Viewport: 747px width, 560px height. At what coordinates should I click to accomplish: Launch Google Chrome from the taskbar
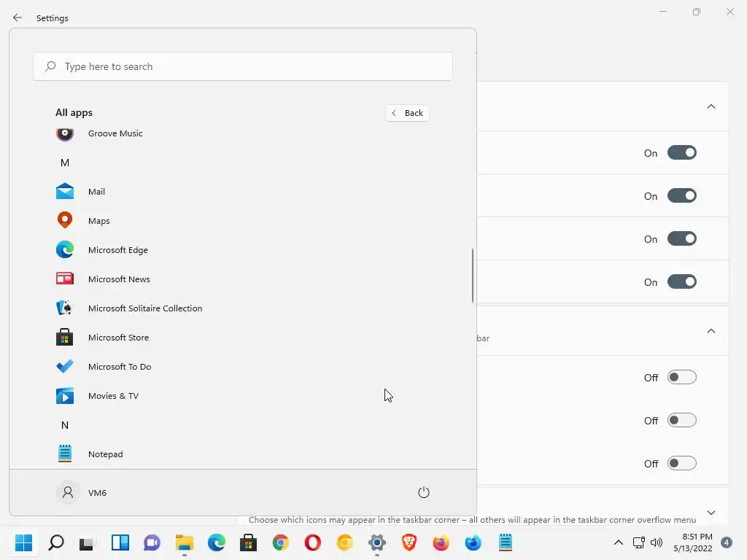281,542
